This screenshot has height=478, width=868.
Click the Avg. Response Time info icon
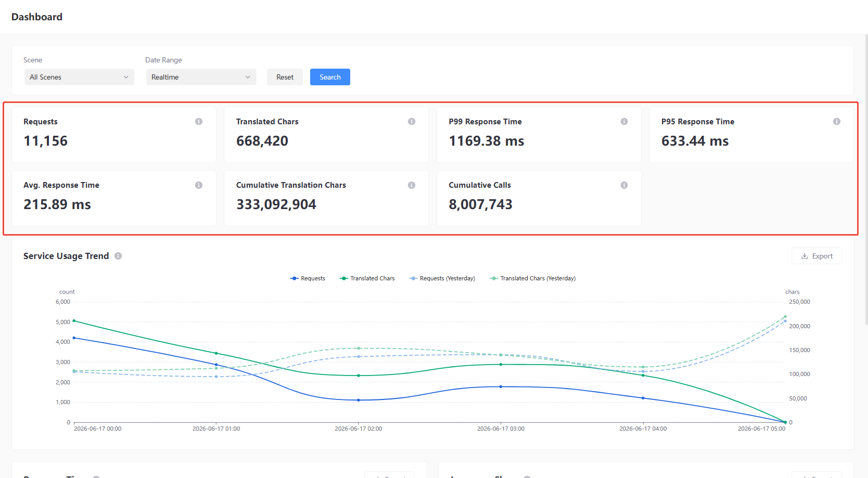click(x=199, y=185)
